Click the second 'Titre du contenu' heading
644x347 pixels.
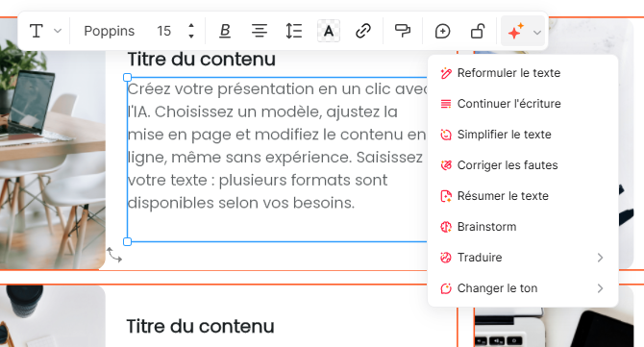click(x=200, y=327)
